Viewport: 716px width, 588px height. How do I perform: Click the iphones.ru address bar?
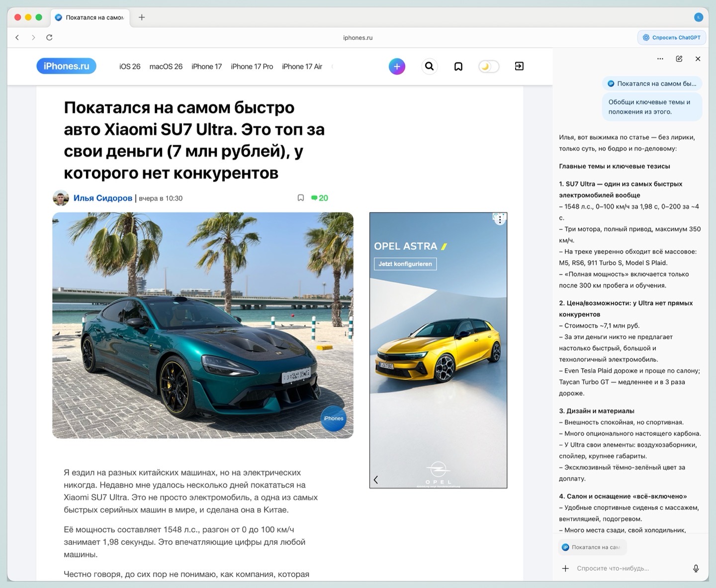pos(358,37)
